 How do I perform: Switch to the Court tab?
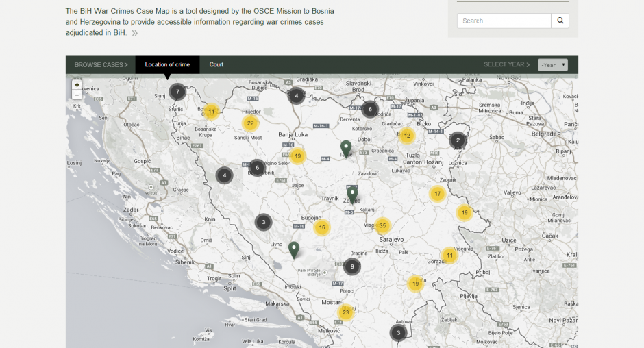[216, 65]
